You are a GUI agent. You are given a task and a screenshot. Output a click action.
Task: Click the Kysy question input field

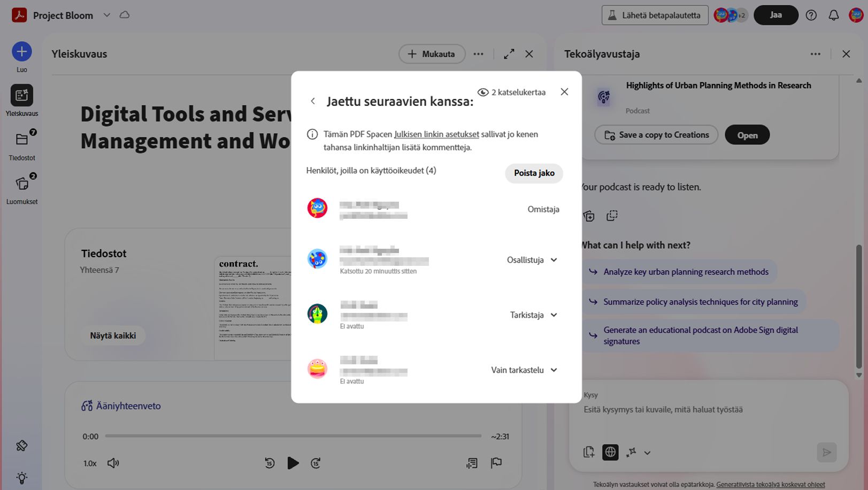pyautogui.click(x=708, y=410)
